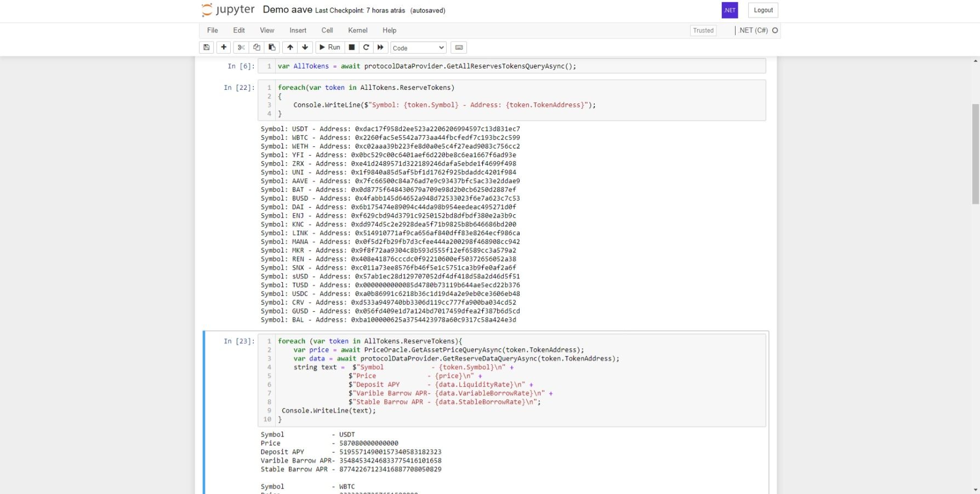Click the In [23] prompt label

point(239,341)
